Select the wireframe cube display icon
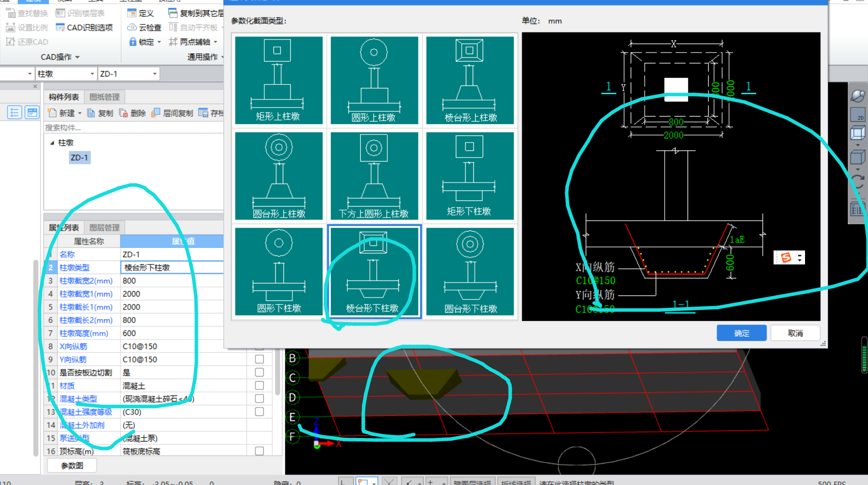 coord(858,133)
